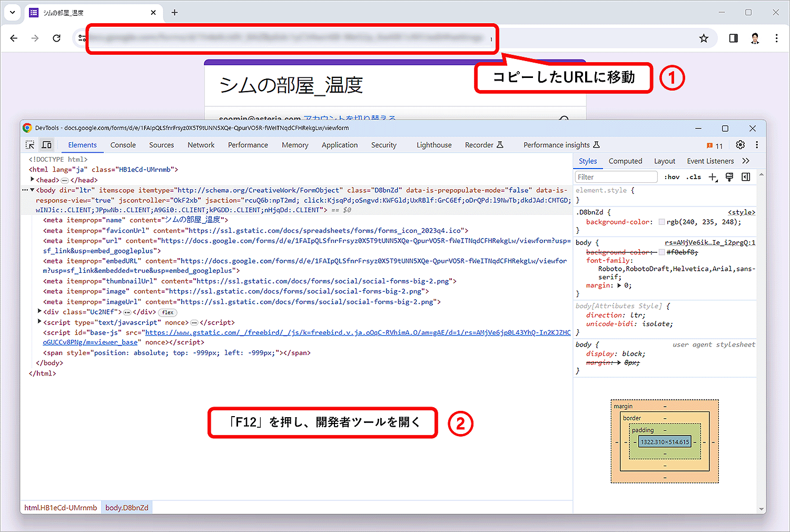Expand the script type text/javascript node
The width and height of the screenshot is (790, 532).
click(x=39, y=322)
